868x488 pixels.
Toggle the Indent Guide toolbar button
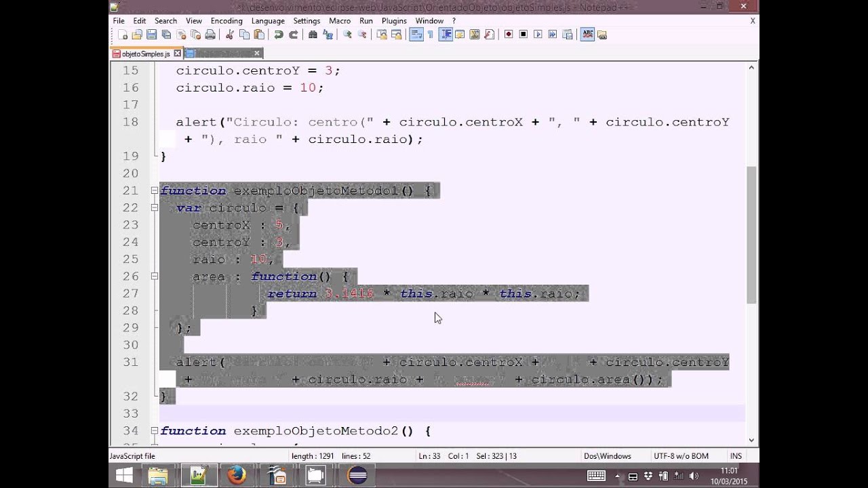pyautogui.click(x=446, y=35)
